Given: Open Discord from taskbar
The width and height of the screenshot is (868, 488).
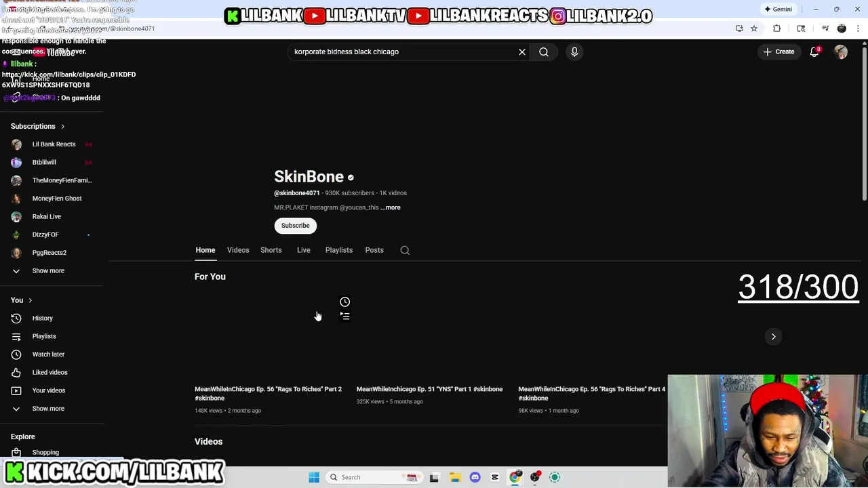Looking at the screenshot, I should pyautogui.click(x=475, y=477).
